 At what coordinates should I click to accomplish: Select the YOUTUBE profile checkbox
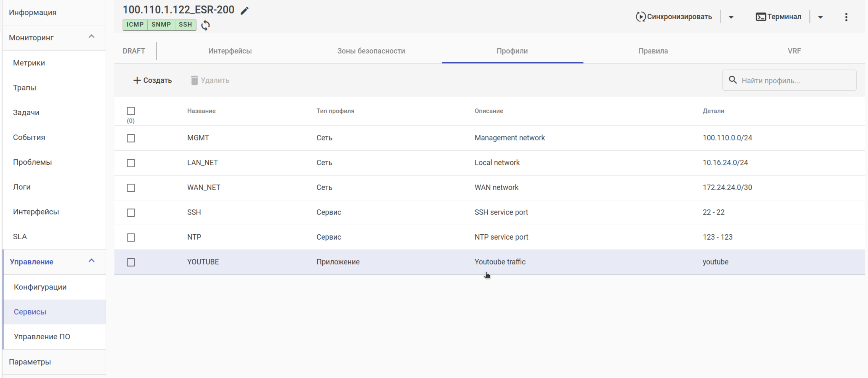[131, 262]
